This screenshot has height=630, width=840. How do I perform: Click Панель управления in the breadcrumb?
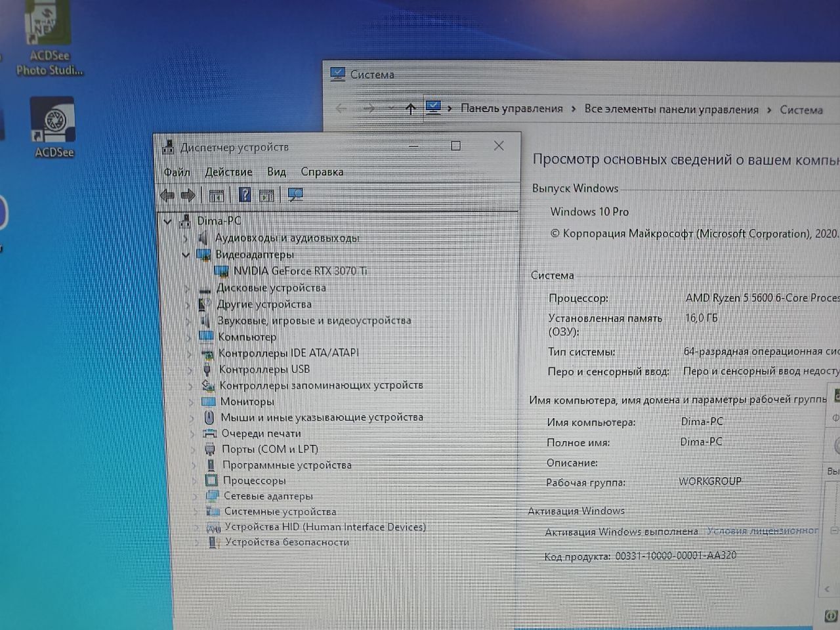click(x=511, y=109)
